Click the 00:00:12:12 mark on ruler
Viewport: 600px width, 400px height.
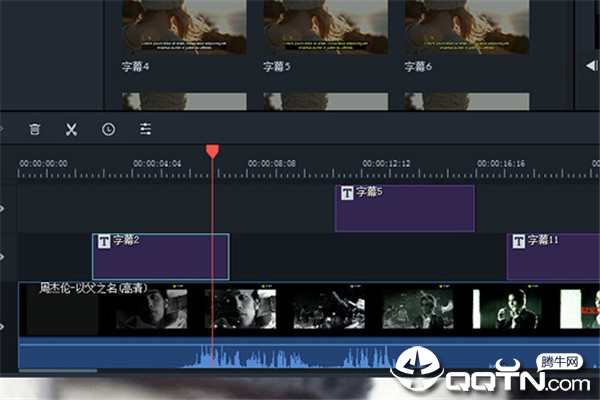tap(386, 164)
